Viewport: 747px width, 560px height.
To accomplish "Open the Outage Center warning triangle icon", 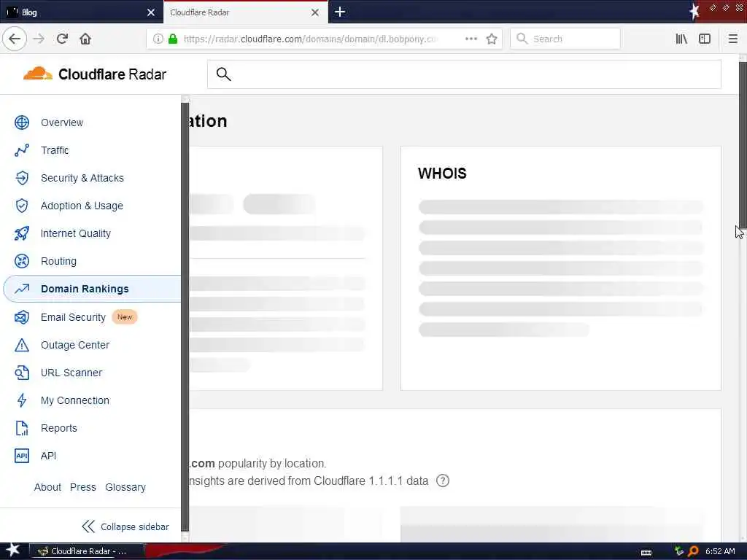I will click(x=22, y=345).
